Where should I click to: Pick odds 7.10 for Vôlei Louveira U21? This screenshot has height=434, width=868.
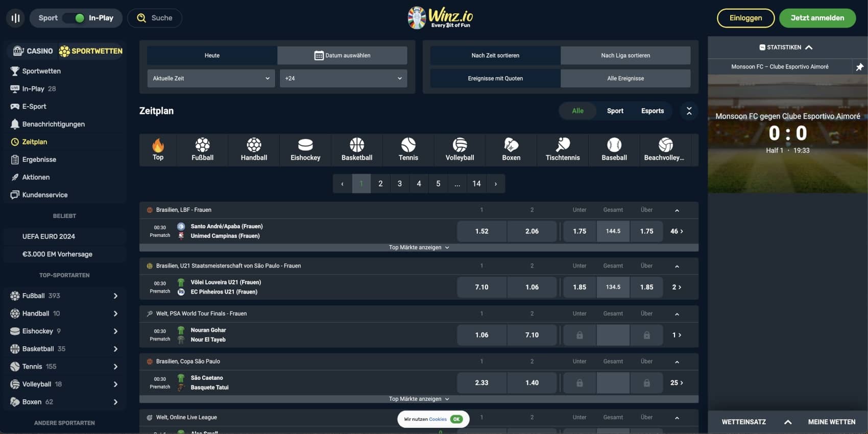click(481, 287)
